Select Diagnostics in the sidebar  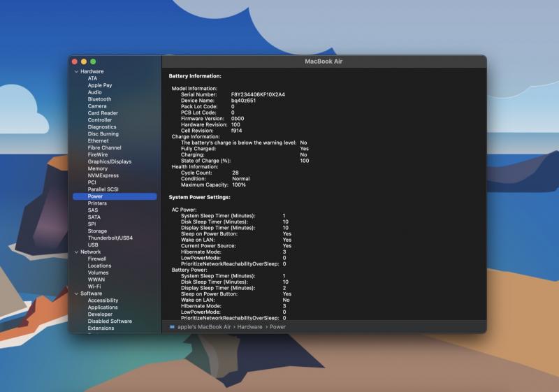(102, 127)
